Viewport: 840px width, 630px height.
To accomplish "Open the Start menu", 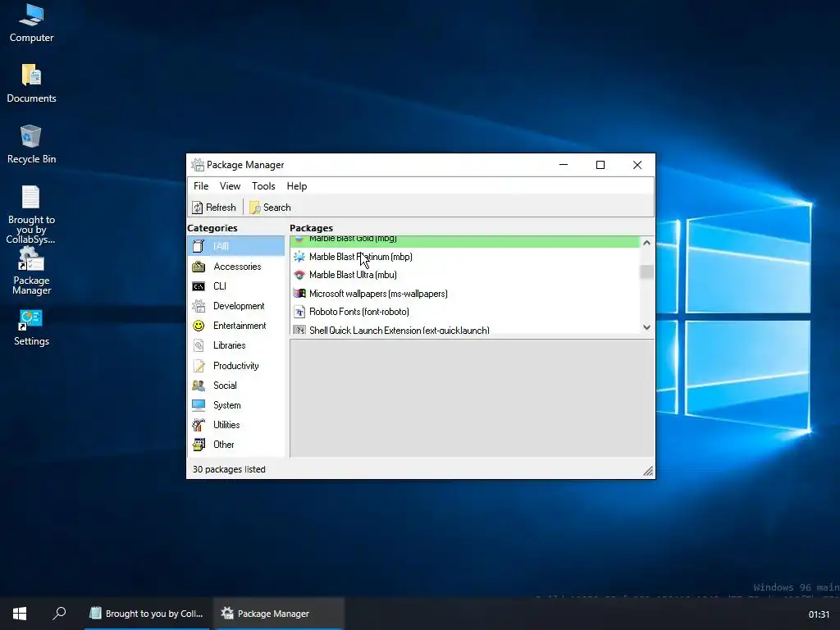I will tap(20, 614).
